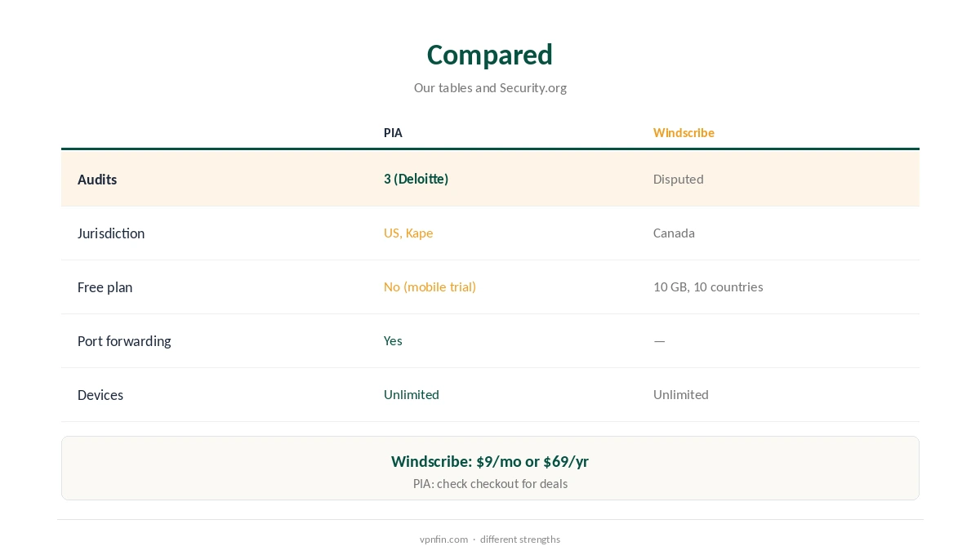Click the "US, Kape" cell
This screenshot has height=555, width=980.
pos(408,233)
